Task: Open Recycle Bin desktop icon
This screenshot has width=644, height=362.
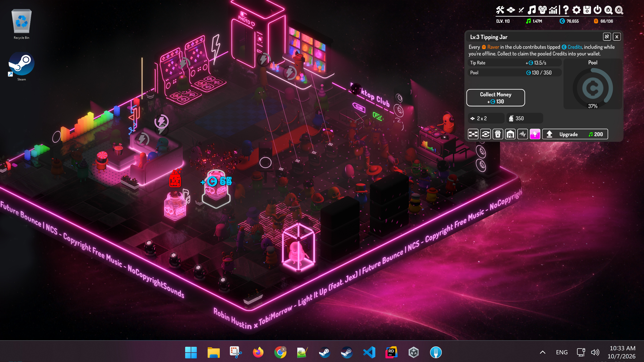Action: (21, 24)
